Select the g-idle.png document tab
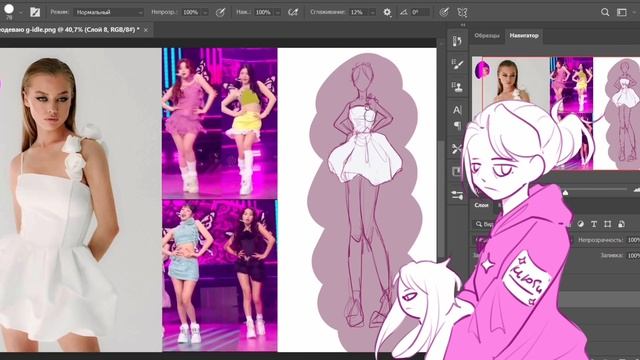Viewport: 640px width, 360px height. pyautogui.click(x=69, y=30)
